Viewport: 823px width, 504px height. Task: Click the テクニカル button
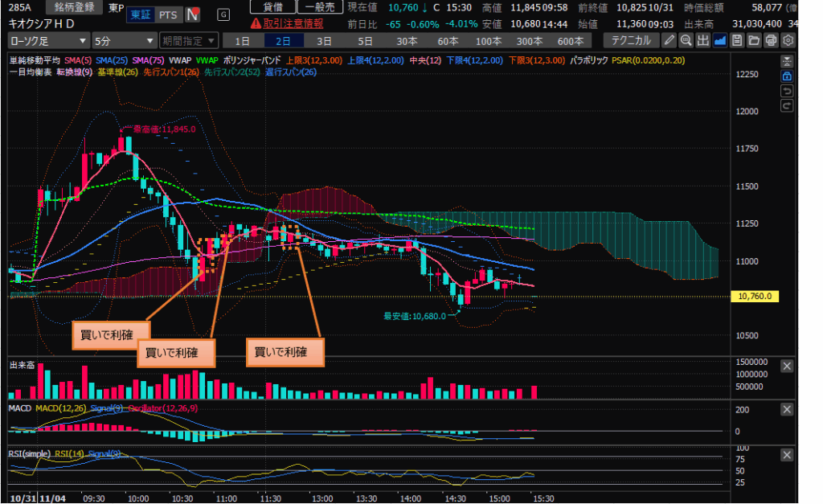(x=631, y=40)
